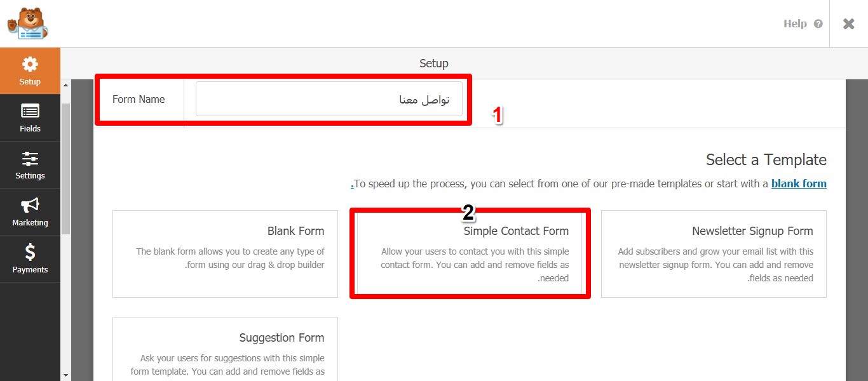Close the form builder with X
Screen dimensions: 868x381
point(848,24)
